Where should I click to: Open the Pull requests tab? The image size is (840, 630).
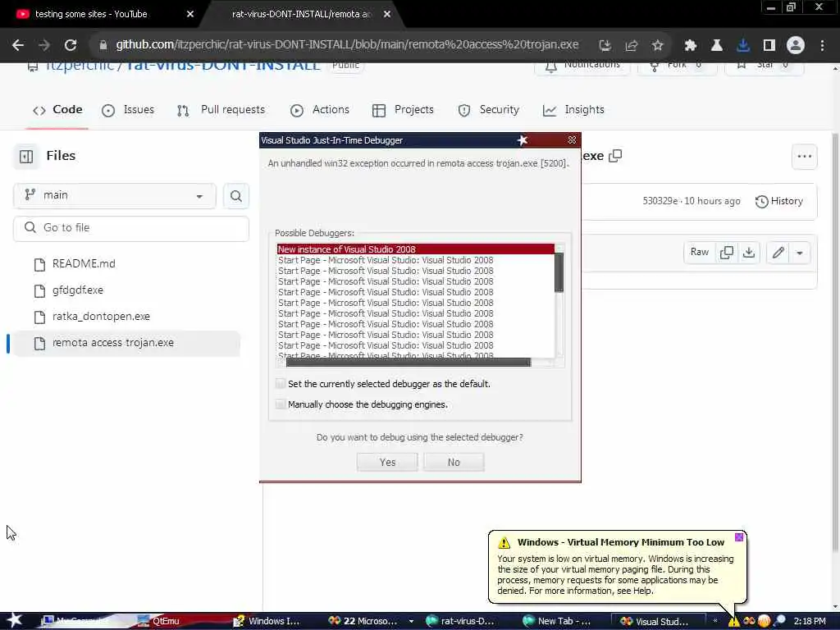pyautogui.click(x=221, y=110)
